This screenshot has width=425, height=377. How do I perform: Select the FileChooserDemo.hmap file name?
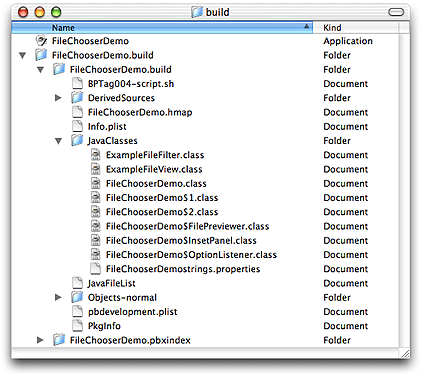pyautogui.click(x=140, y=112)
